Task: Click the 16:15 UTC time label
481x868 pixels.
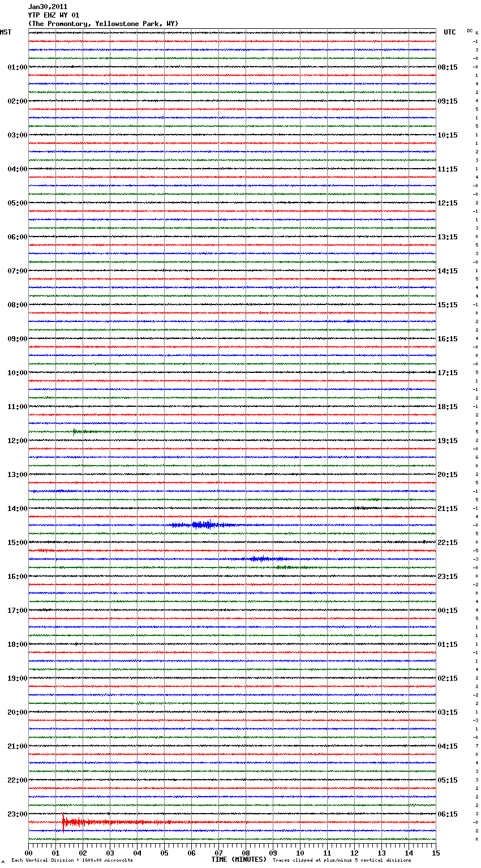Action: coord(448,339)
